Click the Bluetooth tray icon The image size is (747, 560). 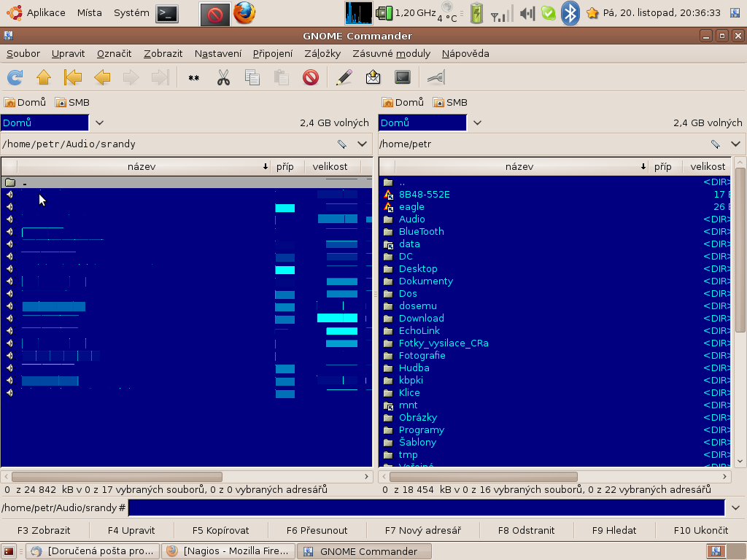570,13
